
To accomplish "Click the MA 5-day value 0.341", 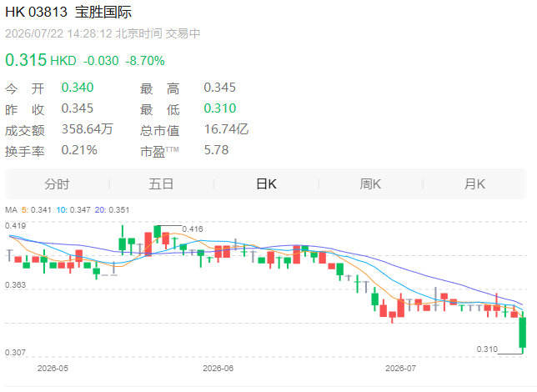I will click(x=41, y=209).
